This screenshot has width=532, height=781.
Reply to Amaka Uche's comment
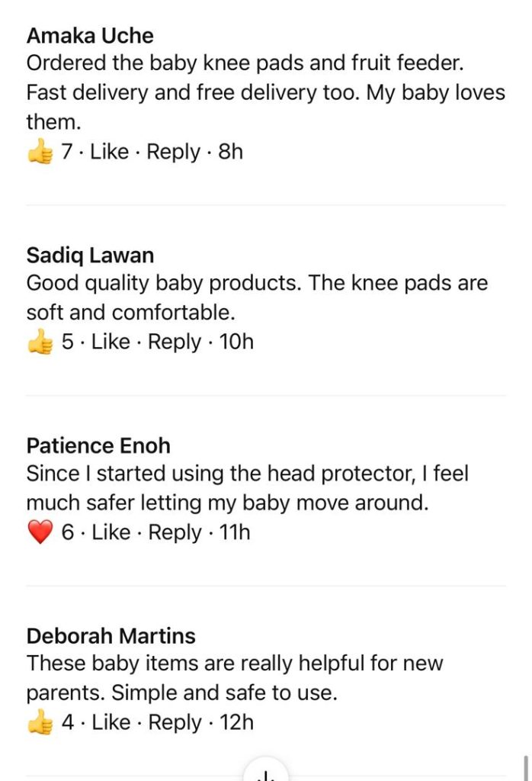(x=174, y=152)
